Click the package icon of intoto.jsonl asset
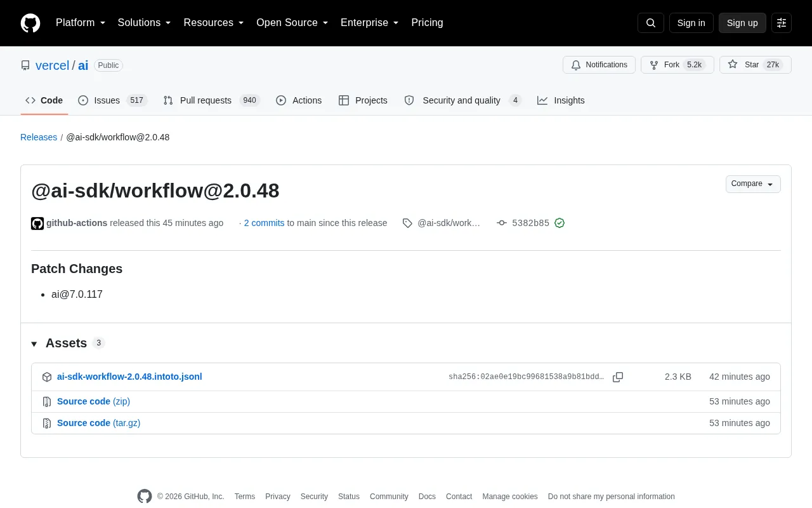Screen dimensions: 812x508 47,377
